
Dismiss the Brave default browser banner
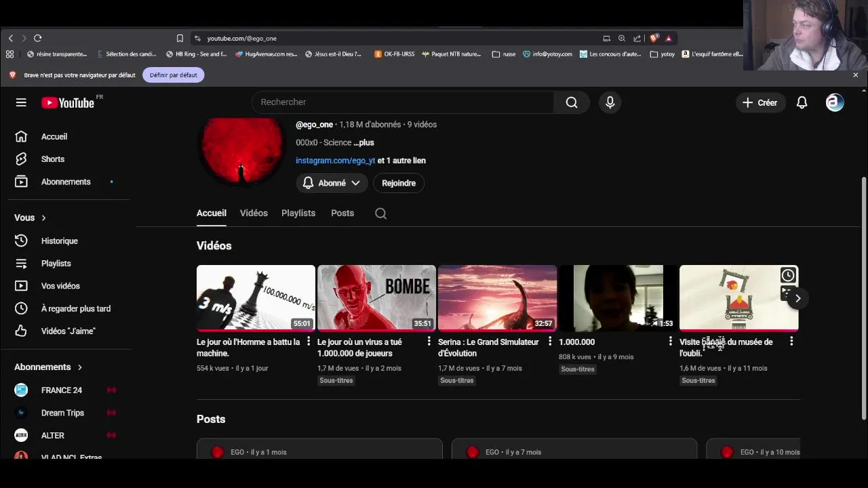point(855,75)
